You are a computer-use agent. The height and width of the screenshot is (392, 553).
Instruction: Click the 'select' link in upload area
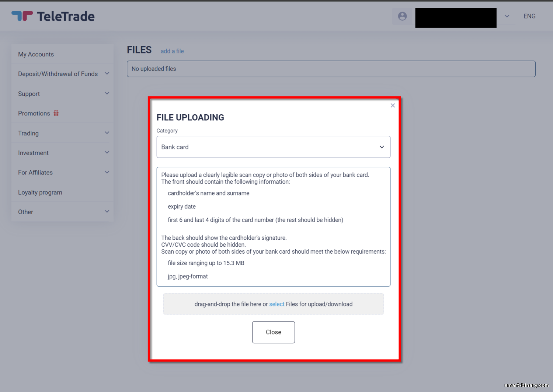click(277, 304)
